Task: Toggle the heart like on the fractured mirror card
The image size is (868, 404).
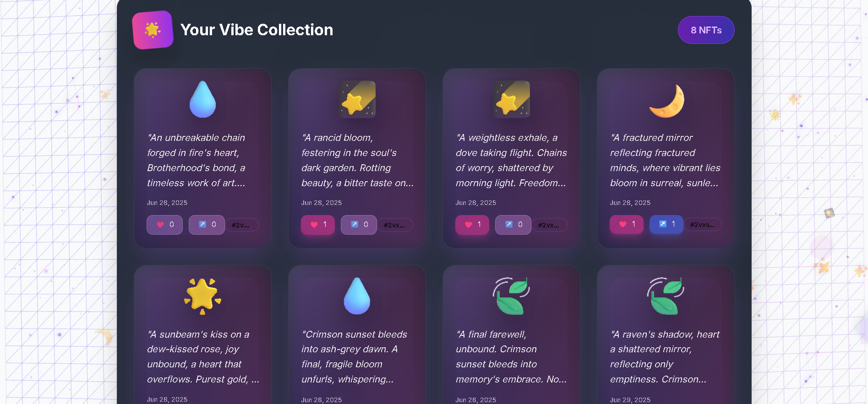Action: [x=627, y=224]
